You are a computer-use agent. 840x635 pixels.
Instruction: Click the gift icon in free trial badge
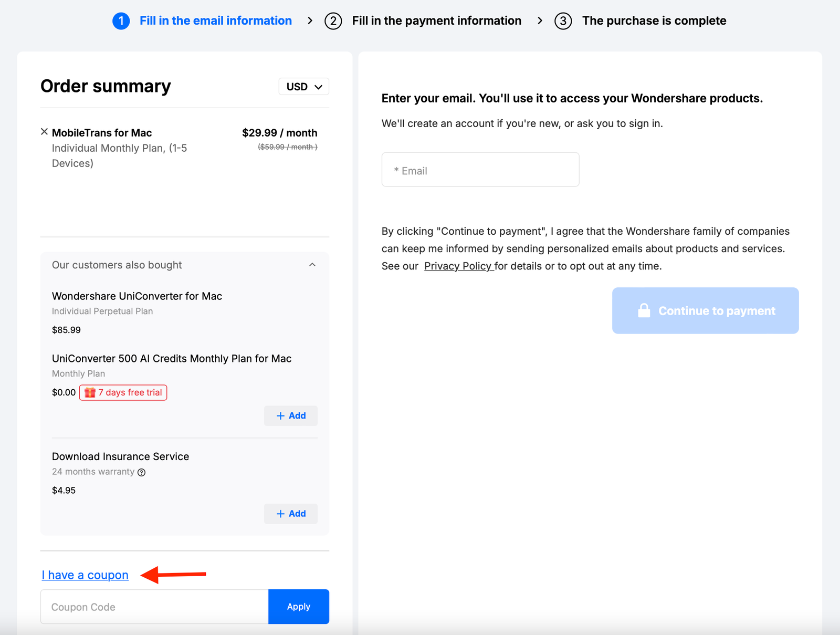pyautogui.click(x=90, y=392)
